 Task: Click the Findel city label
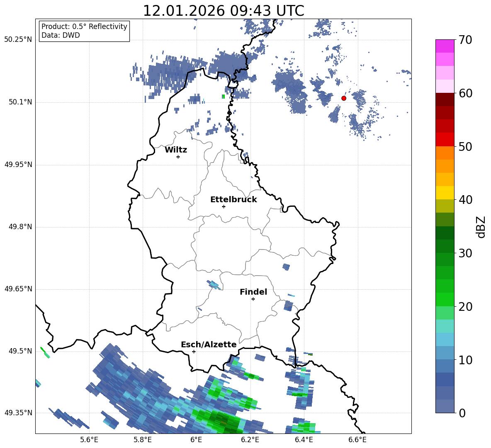(253, 292)
